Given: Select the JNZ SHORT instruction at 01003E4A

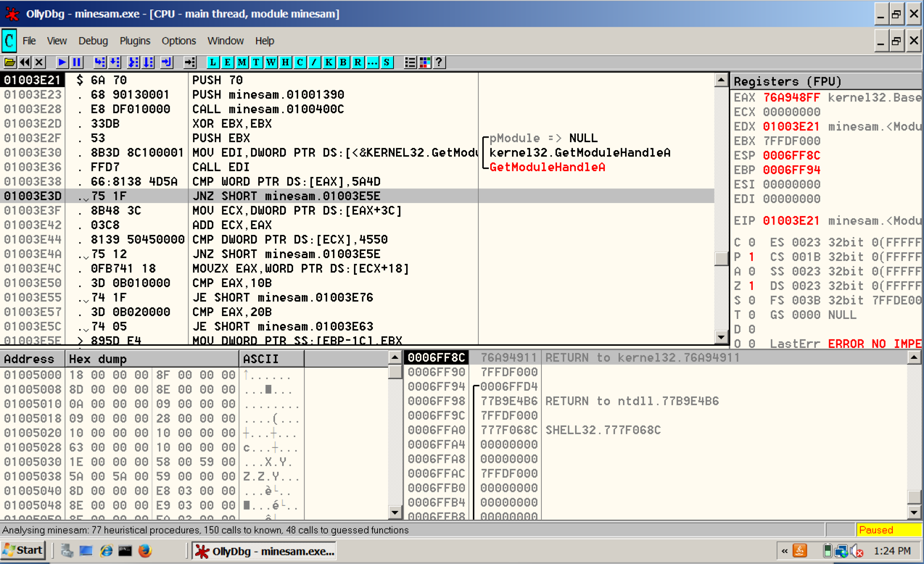Looking at the screenshot, I should (x=286, y=254).
